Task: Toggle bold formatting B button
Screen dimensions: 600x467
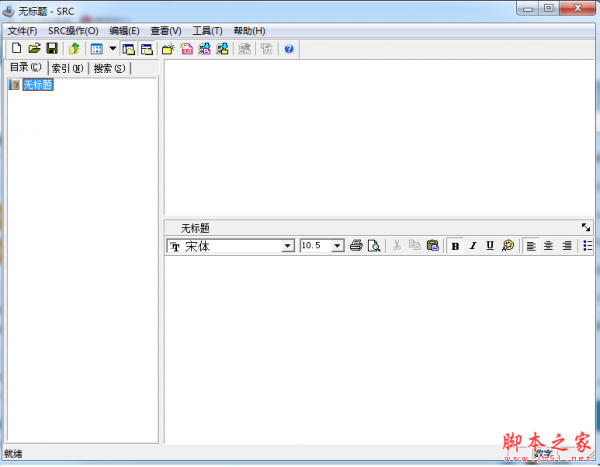Action: [x=455, y=246]
